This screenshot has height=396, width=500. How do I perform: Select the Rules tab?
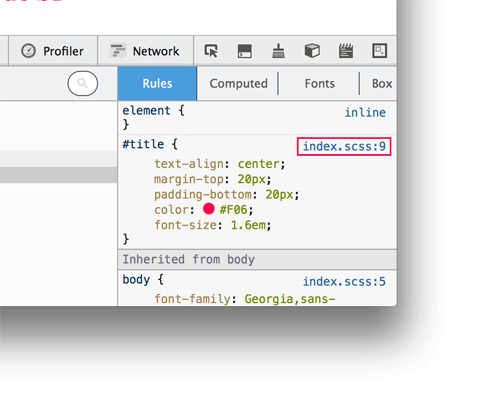tap(157, 83)
